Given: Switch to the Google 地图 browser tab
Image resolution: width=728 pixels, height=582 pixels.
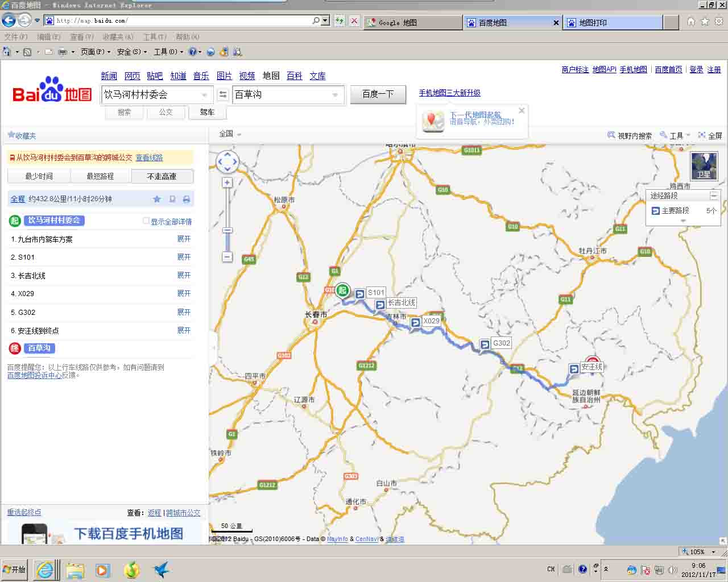Looking at the screenshot, I should 412,23.
